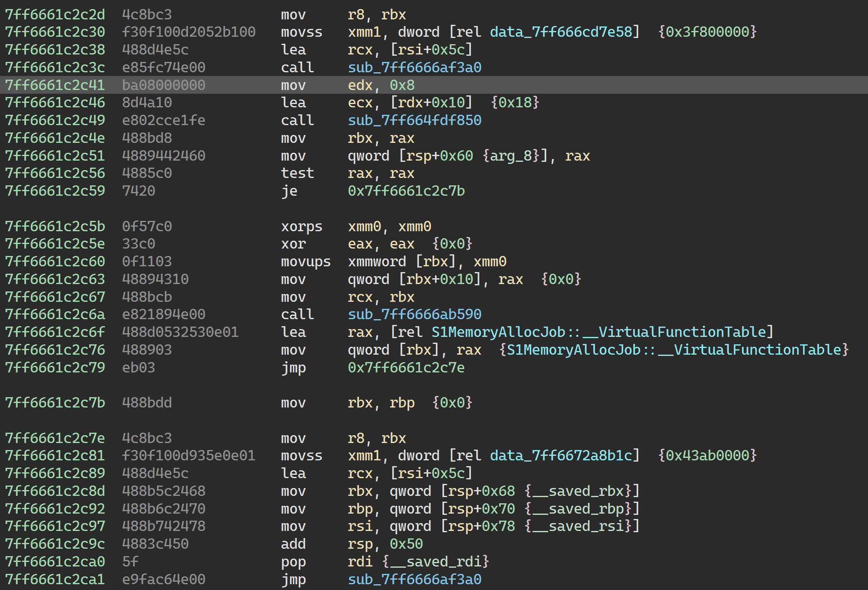The height and width of the screenshot is (590, 868).
Task: Click the __saved_rdi annotation on pop
Action: click(435, 562)
